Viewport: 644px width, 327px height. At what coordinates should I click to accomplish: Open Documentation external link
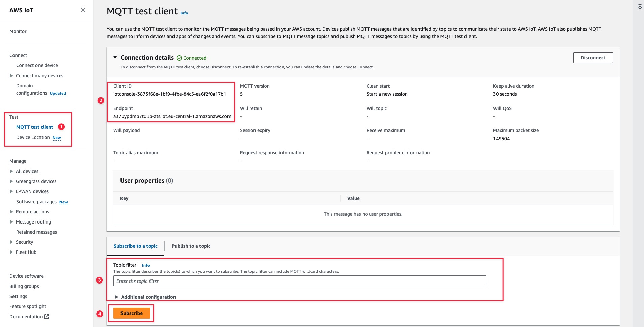click(29, 317)
